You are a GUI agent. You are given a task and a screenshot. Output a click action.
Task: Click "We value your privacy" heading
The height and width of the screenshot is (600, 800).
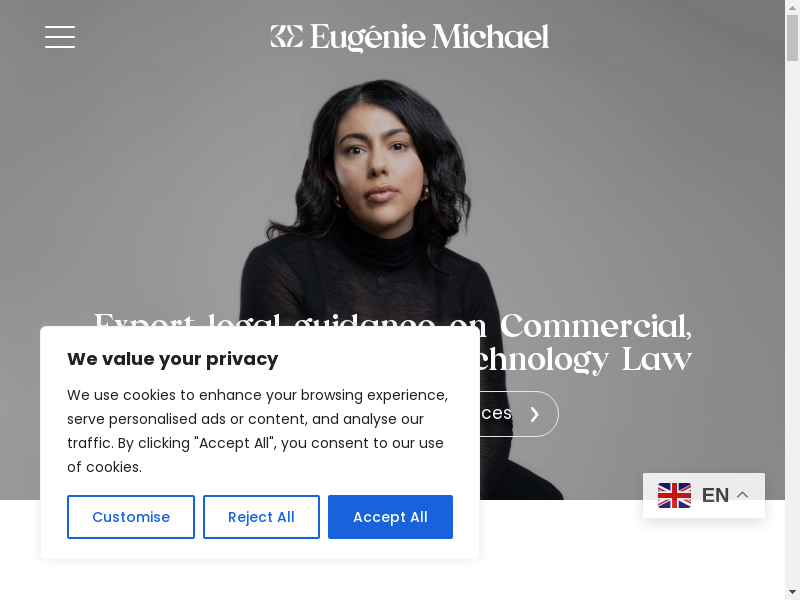pos(172,359)
